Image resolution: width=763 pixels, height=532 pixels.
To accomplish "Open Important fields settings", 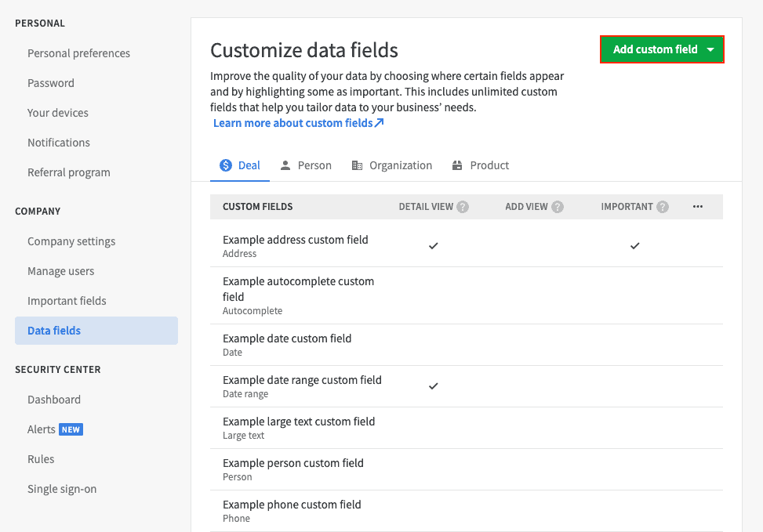I will click(67, 301).
